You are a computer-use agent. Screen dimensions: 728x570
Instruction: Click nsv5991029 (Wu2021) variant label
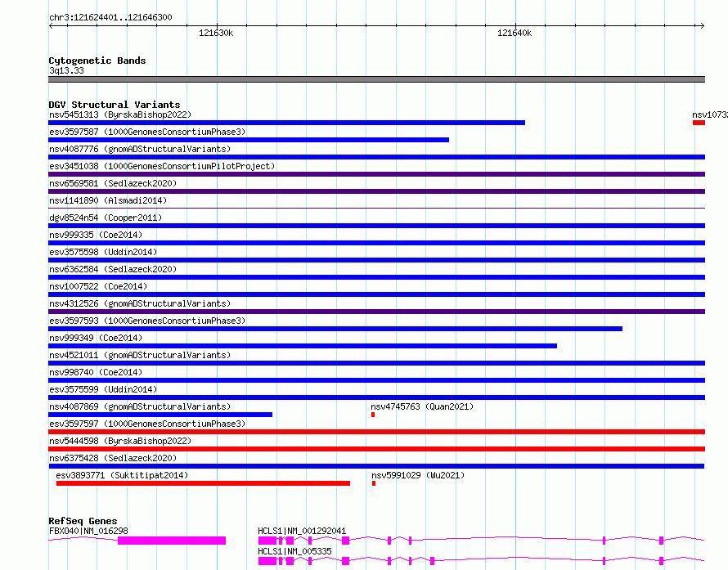pos(418,475)
